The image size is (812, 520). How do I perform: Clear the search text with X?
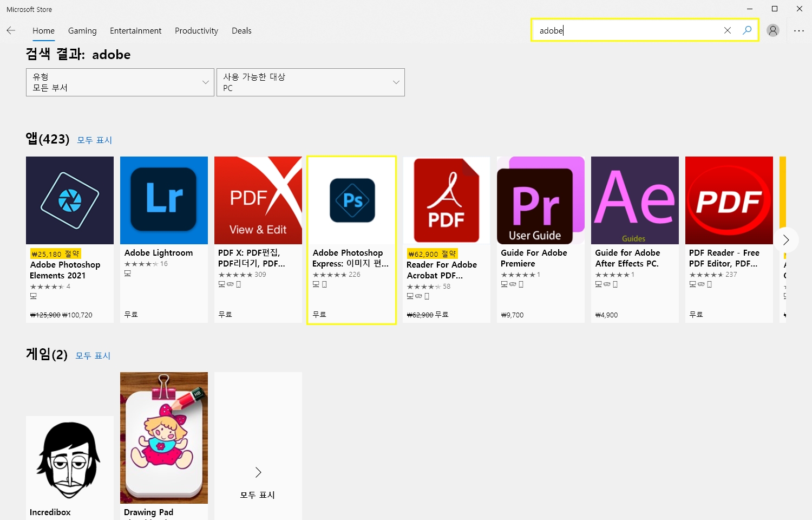[728, 30]
